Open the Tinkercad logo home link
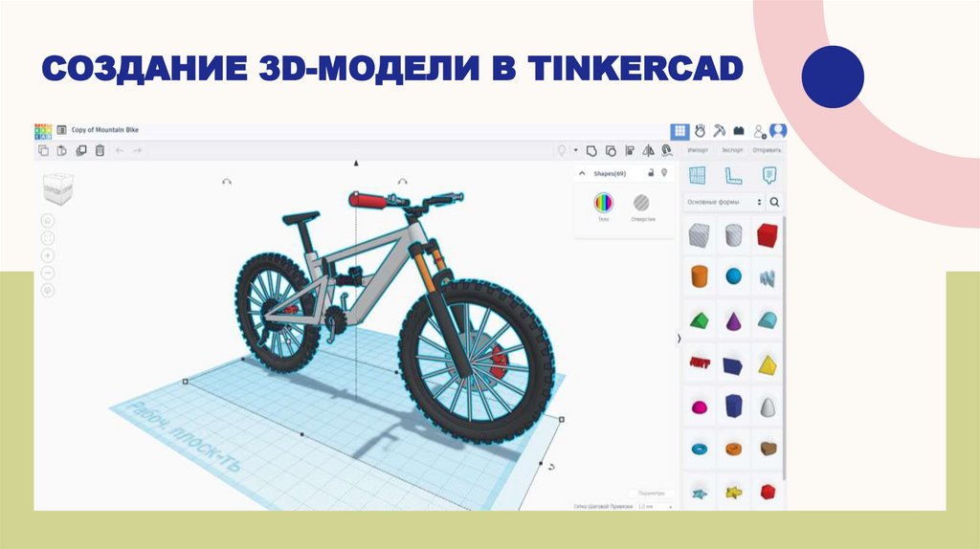The image size is (980, 549). [x=43, y=131]
